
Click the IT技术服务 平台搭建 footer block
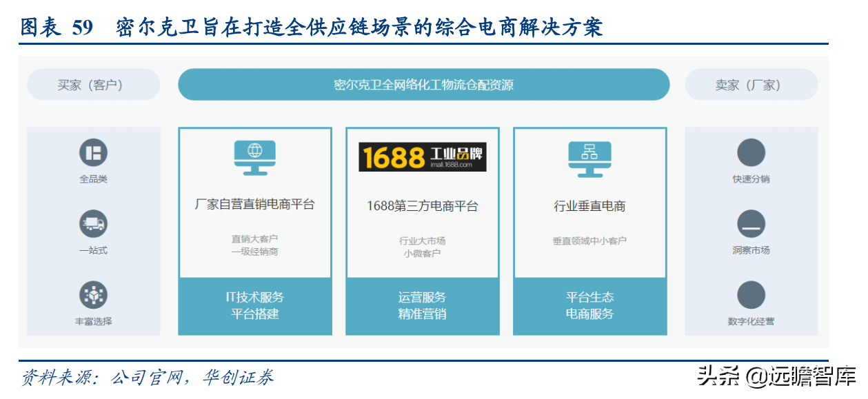pyautogui.click(x=255, y=306)
